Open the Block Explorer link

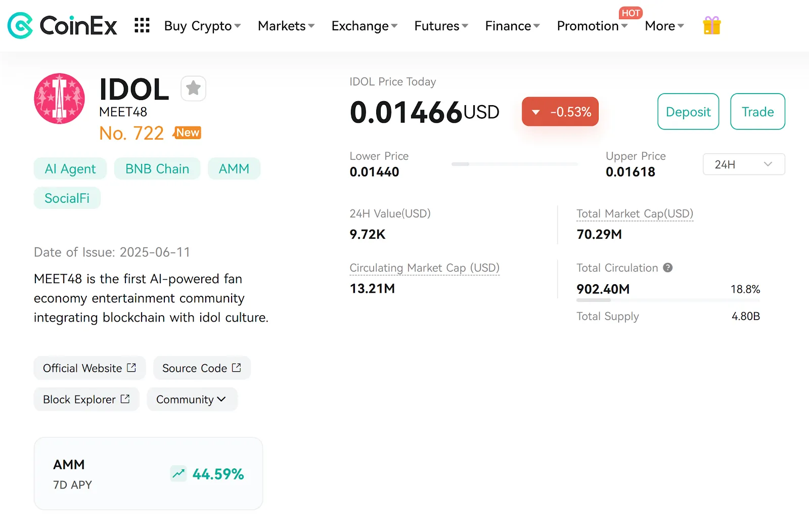[86, 399]
